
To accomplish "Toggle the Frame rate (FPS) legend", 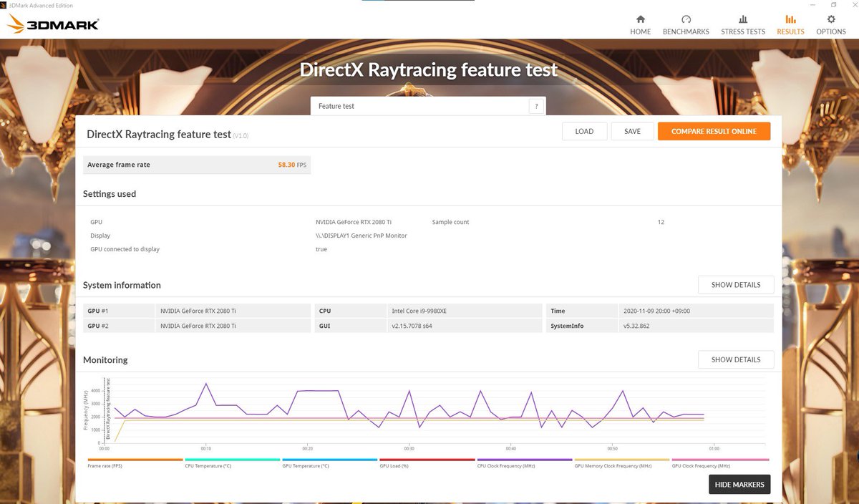I will (x=135, y=462).
